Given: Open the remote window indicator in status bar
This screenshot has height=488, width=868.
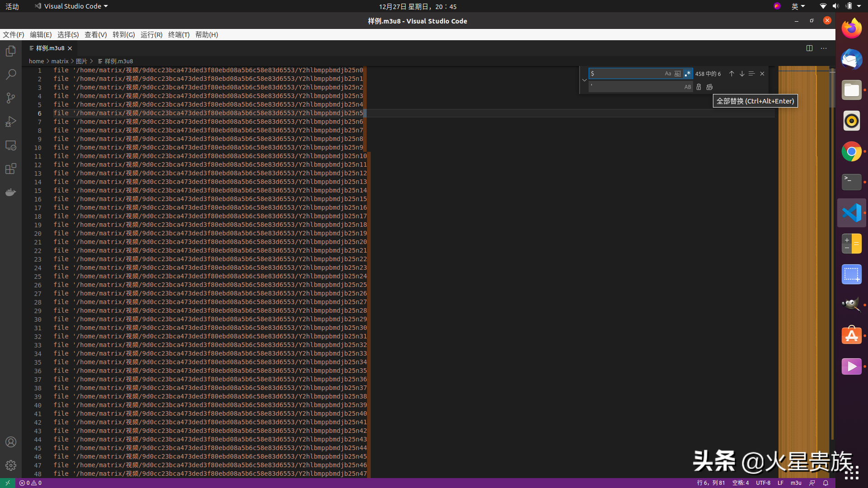Looking at the screenshot, I should click(8, 483).
